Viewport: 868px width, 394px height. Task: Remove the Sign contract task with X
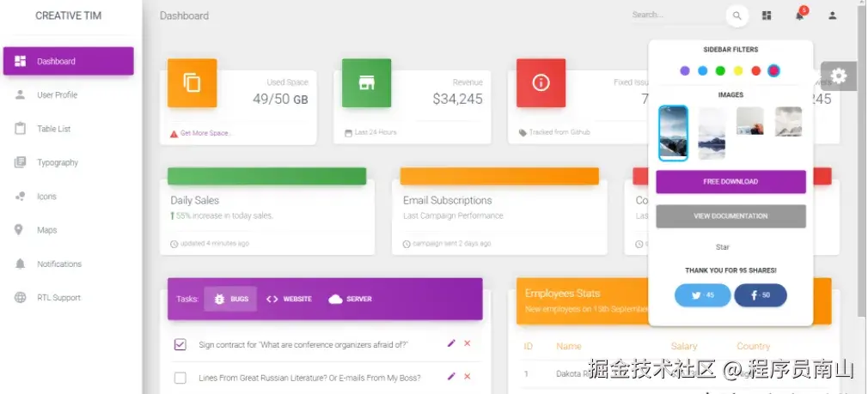(468, 343)
